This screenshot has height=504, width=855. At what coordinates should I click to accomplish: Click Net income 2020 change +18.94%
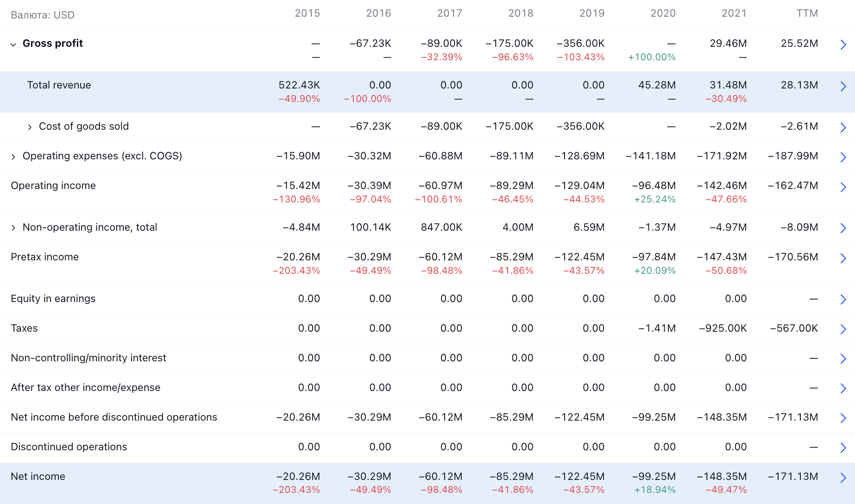tap(655, 490)
